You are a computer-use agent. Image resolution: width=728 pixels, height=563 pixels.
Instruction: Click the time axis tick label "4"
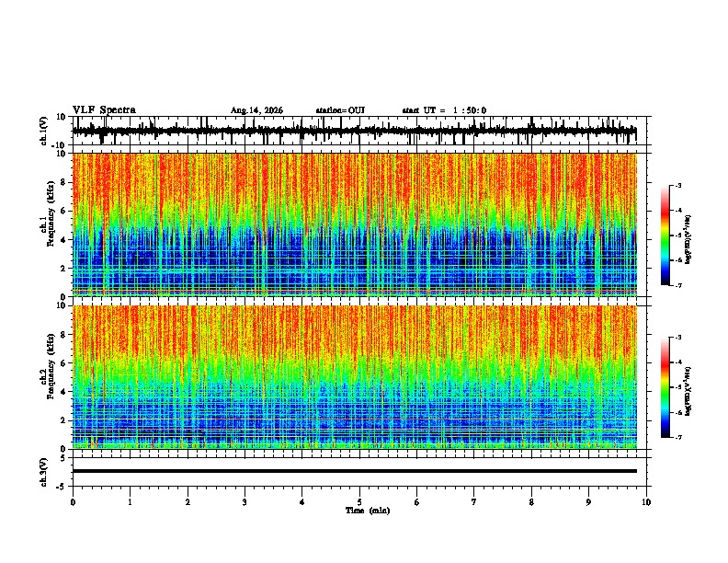(x=302, y=502)
